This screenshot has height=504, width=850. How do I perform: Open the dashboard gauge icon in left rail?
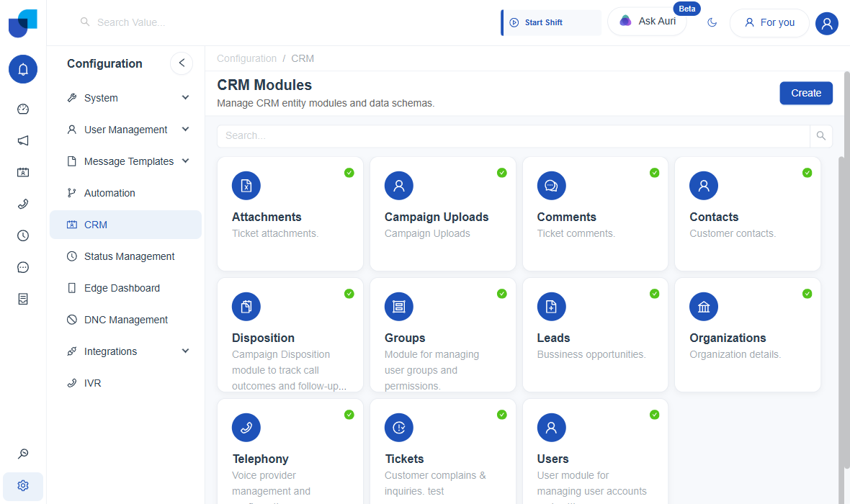click(23, 109)
